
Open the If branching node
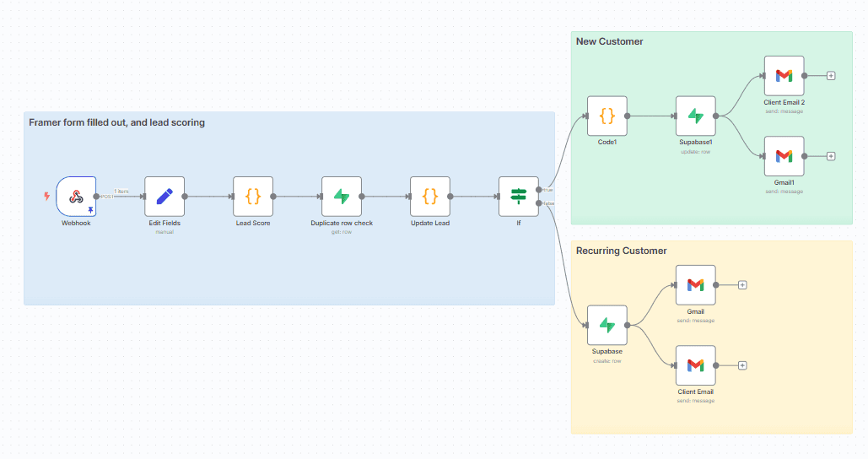[x=519, y=197]
